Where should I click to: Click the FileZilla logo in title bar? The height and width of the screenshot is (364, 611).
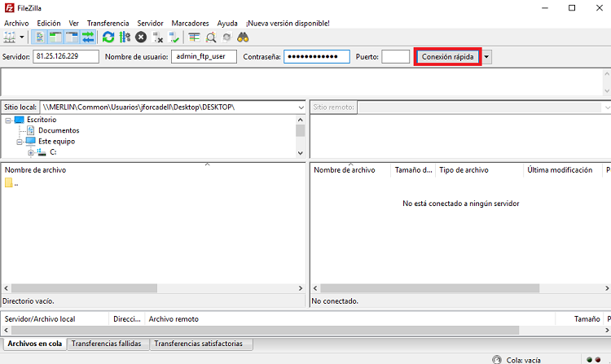pyautogui.click(x=9, y=8)
